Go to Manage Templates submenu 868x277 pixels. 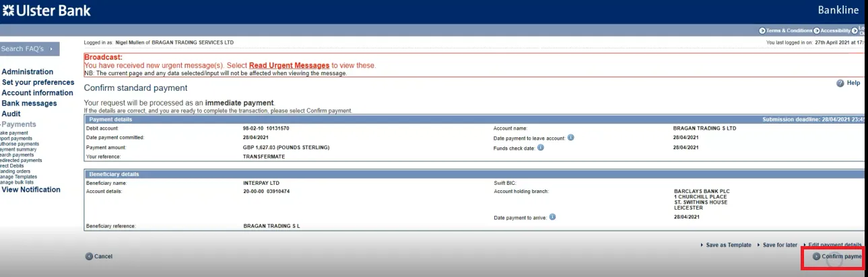[x=20, y=177]
